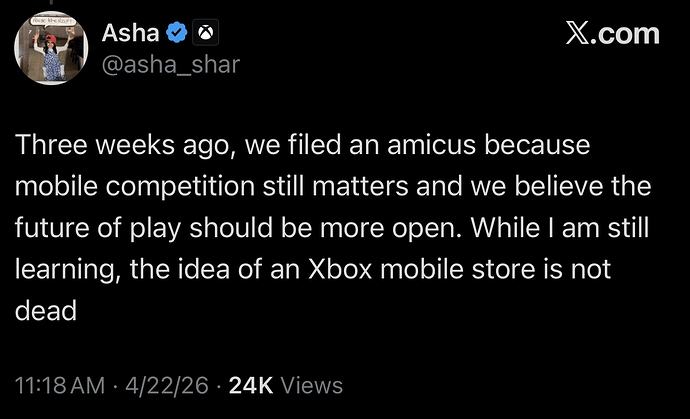Click the blue verified checkmark badge
This screenshot has width=690, height=419.
click(x=174, y=34)
